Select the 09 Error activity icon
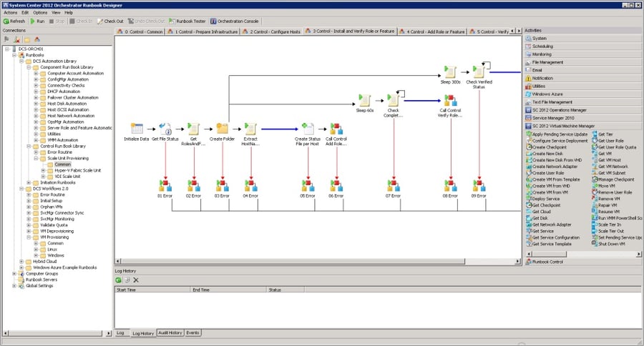 (x=479, y=185)
